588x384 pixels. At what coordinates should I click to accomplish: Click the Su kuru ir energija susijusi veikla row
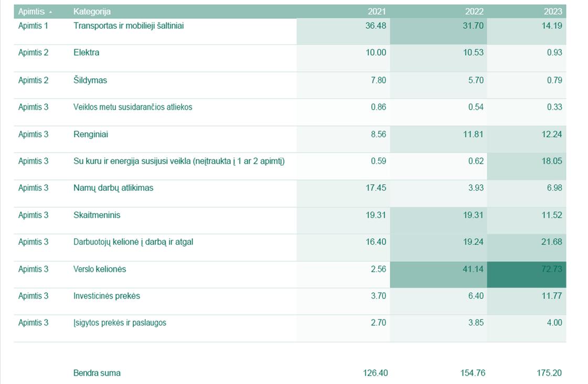[x=290, y=166]
